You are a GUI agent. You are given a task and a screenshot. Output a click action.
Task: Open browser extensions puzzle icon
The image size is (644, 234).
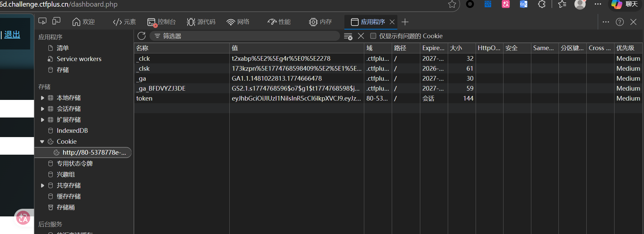coord(542,4)
